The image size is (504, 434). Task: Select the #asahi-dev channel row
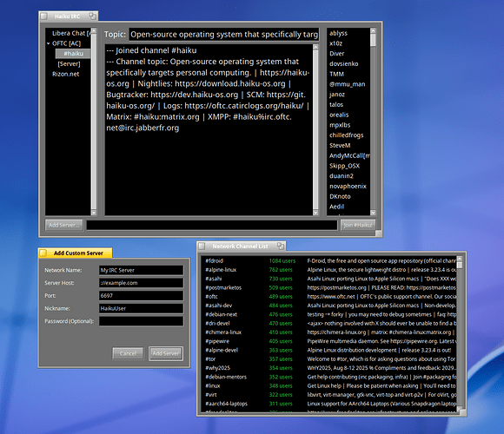[328, 306]
